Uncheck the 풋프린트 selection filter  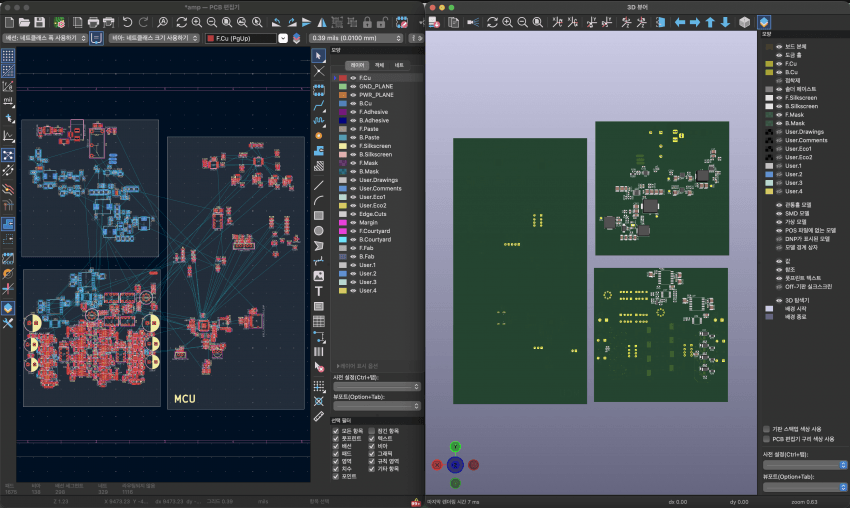pos(336,439)
